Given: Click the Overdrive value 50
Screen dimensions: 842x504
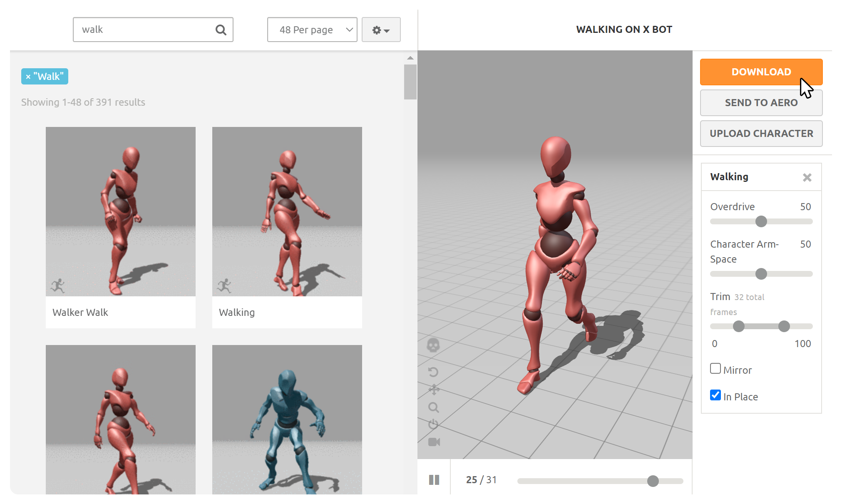Looking at the screenshot, I should [805, 207].
